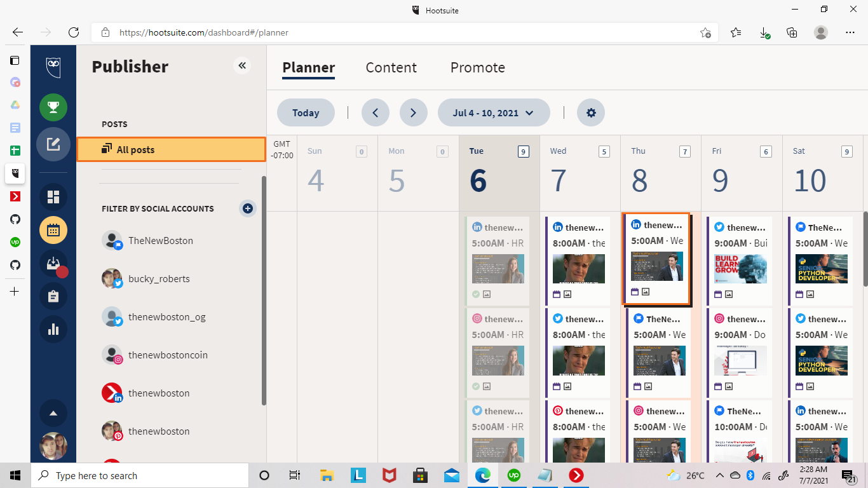Click the Today button
Image resolution: width=868 pixels, height=488 pixels.
[x=306, y=112]
